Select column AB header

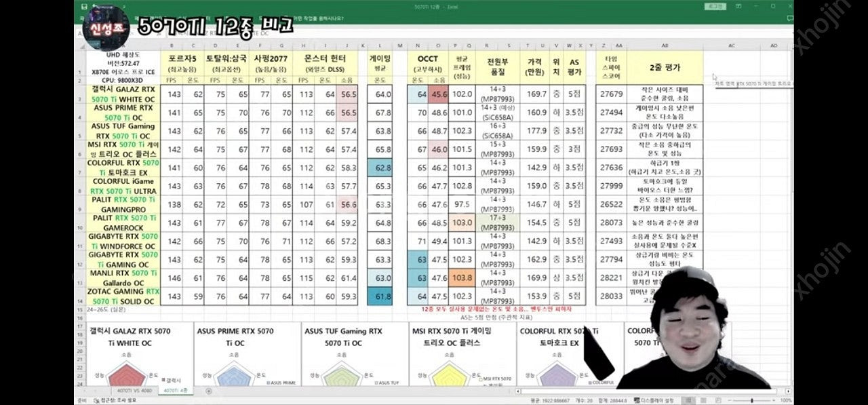(665, 45)
